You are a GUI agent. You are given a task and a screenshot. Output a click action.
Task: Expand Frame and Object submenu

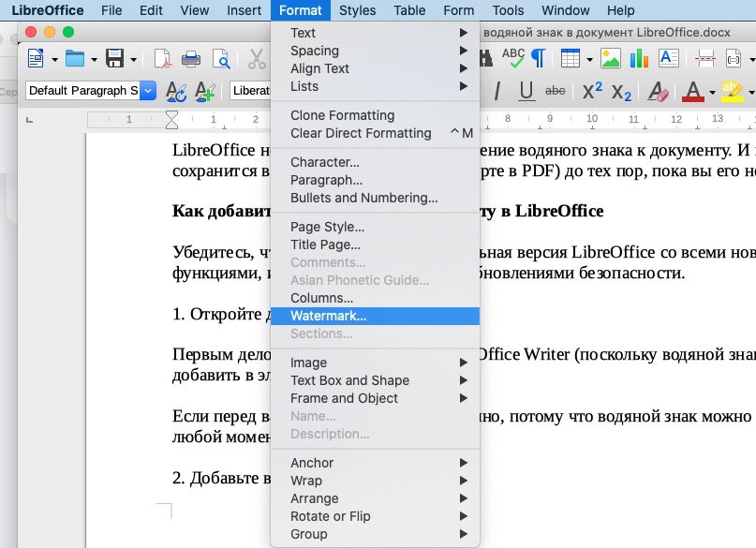[x=375, y=398]
